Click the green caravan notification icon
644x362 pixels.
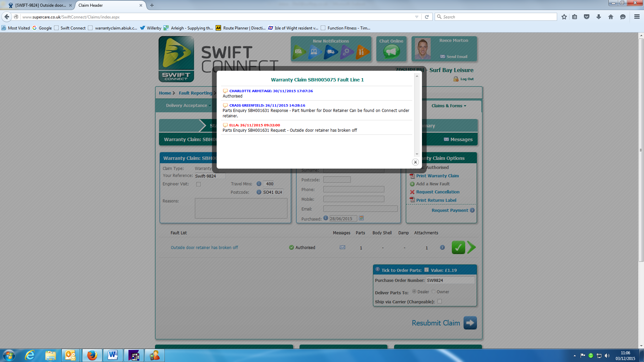(x=299, y=52)
